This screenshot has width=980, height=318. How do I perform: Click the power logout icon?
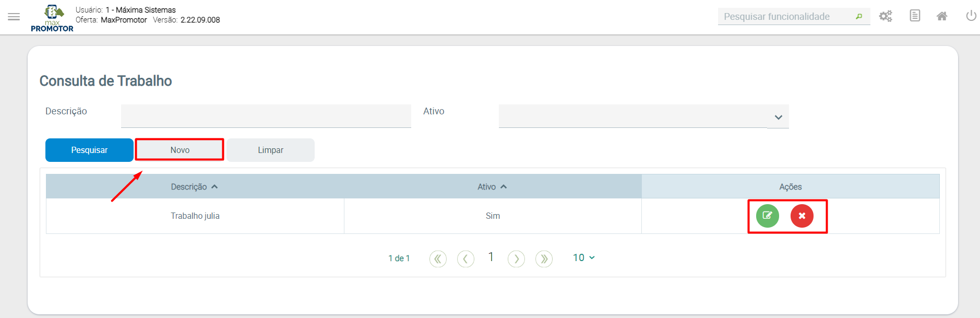(x=971, y=16)
